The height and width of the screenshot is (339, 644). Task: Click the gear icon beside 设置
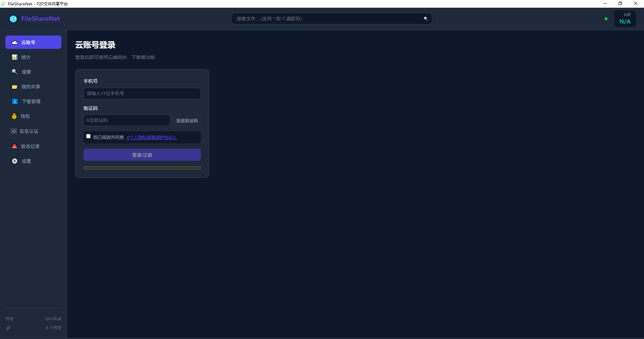point(15,161)
